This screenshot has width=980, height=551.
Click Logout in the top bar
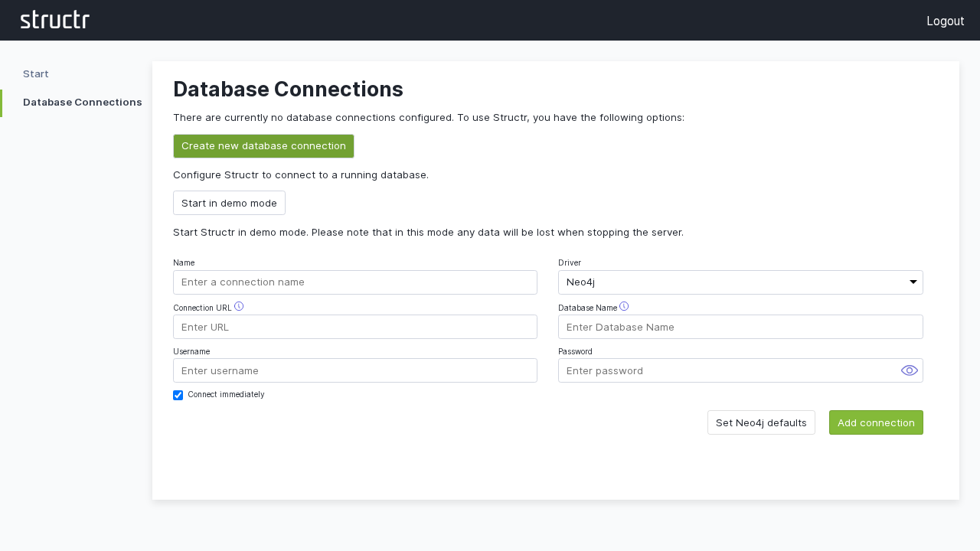click(946, 21)
